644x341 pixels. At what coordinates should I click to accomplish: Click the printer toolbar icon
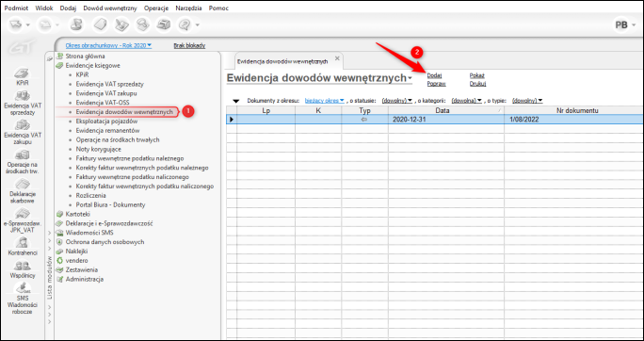point(164,25)
